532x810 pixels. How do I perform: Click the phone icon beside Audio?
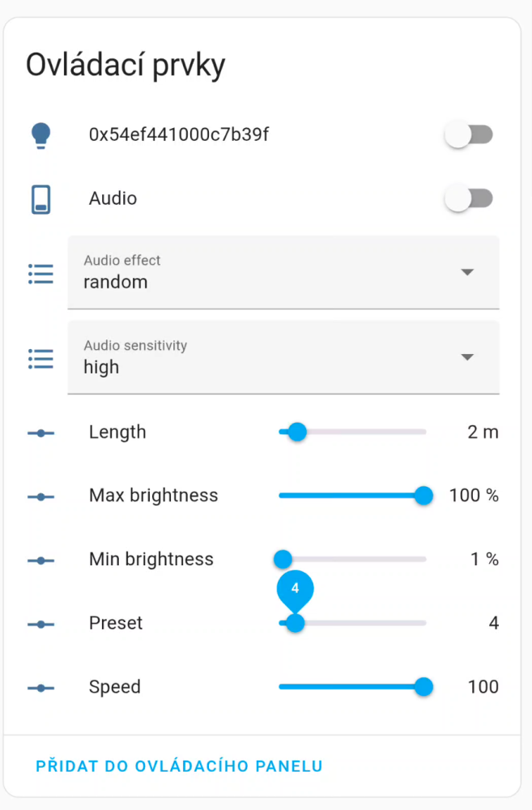coord(40,199)
